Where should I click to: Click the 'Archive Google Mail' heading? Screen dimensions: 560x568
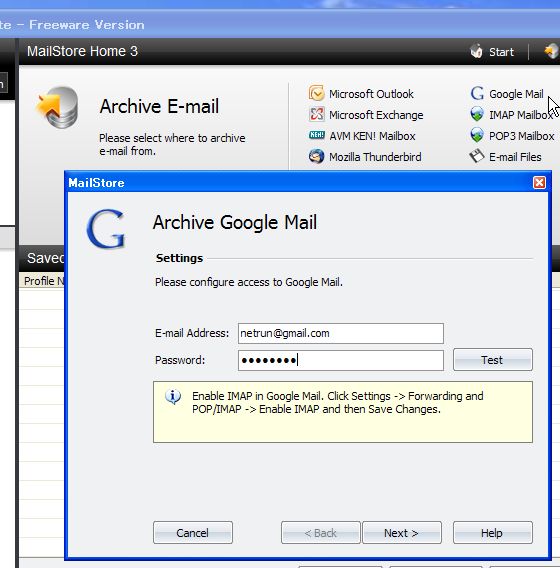[235, 222]
